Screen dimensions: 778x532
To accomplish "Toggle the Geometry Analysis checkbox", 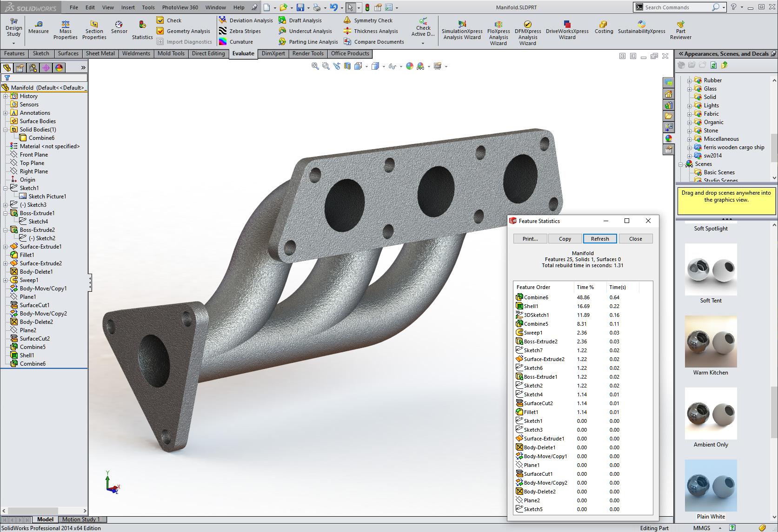I will (x=160, y=31).
